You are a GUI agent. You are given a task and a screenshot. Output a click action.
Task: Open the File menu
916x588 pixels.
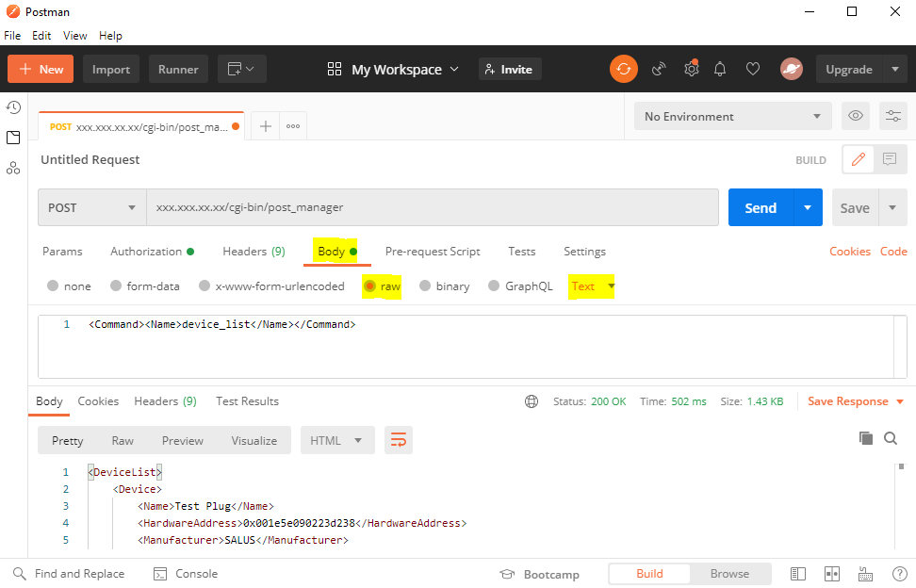[12, 36]
